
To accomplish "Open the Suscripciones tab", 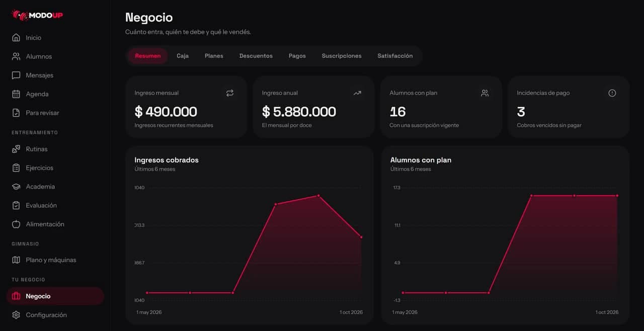I will point(342,56).
